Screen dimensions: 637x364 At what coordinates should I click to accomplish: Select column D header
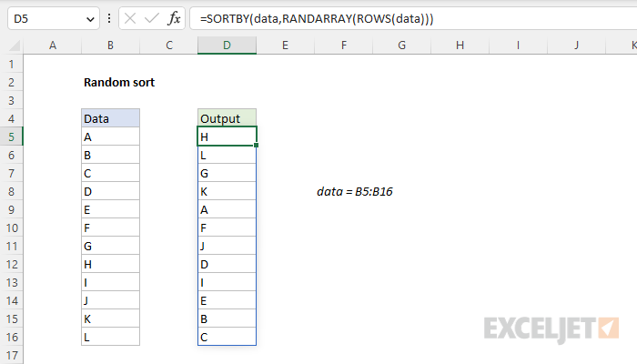(x=227, y=45)
